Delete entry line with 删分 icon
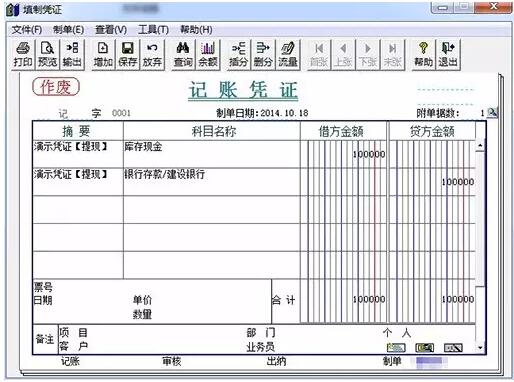Image resolution: width=514 pixels, height=382 pixels. [263, 55]
